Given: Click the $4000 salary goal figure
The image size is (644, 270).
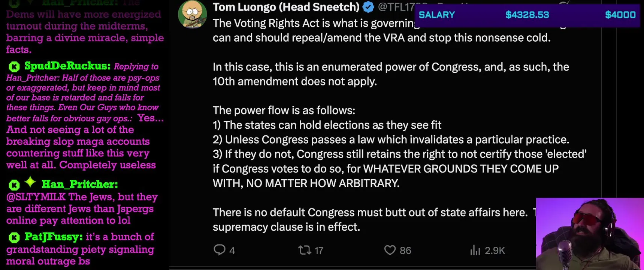Looking at the screenshot, I should point(620,15).
